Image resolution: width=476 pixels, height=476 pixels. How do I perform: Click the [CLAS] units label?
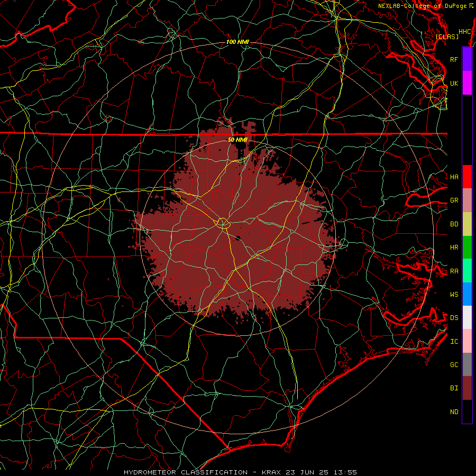pos(447,36)
